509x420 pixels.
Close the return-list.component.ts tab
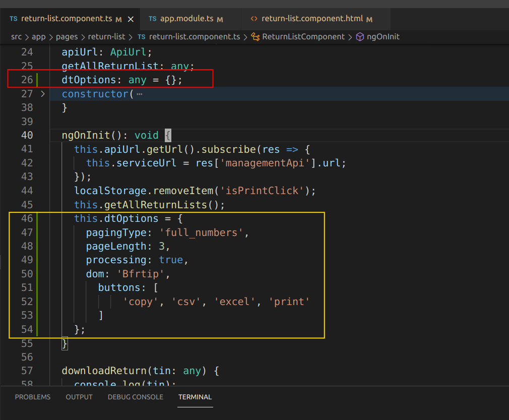point(130,18)
